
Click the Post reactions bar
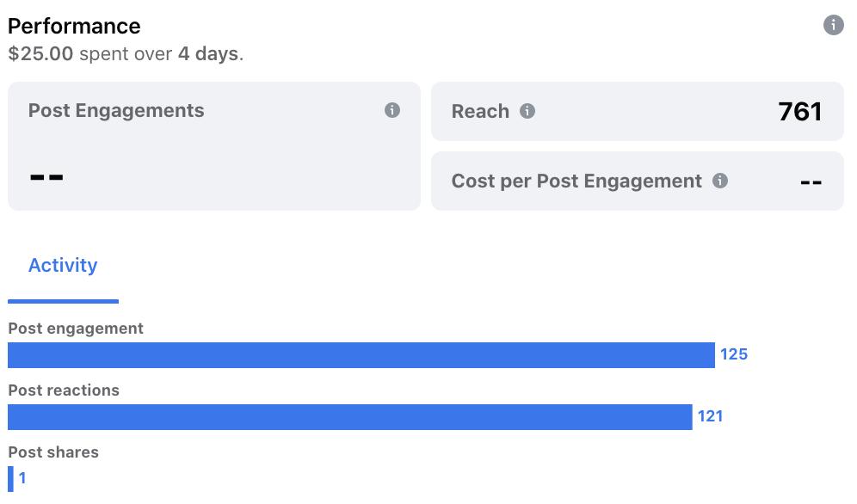point(349,417)
